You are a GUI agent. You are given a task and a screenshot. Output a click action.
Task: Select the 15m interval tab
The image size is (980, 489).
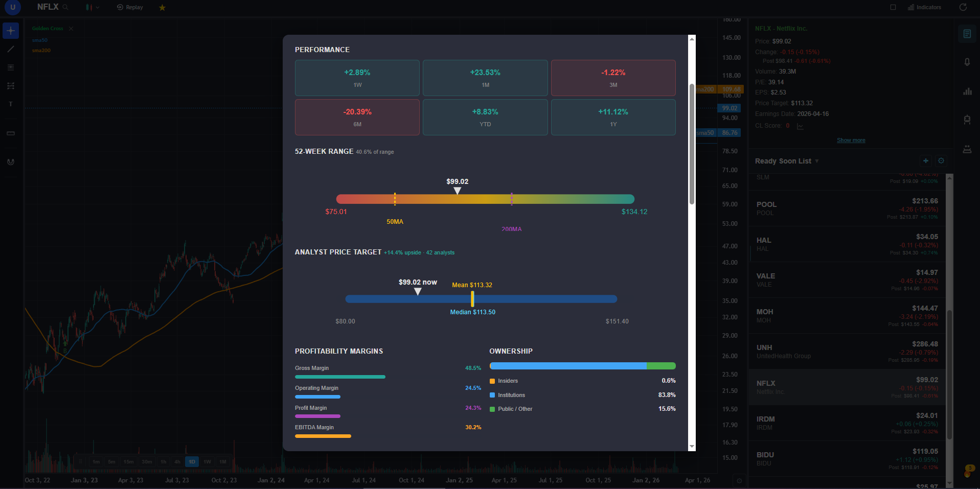(128, 461)
